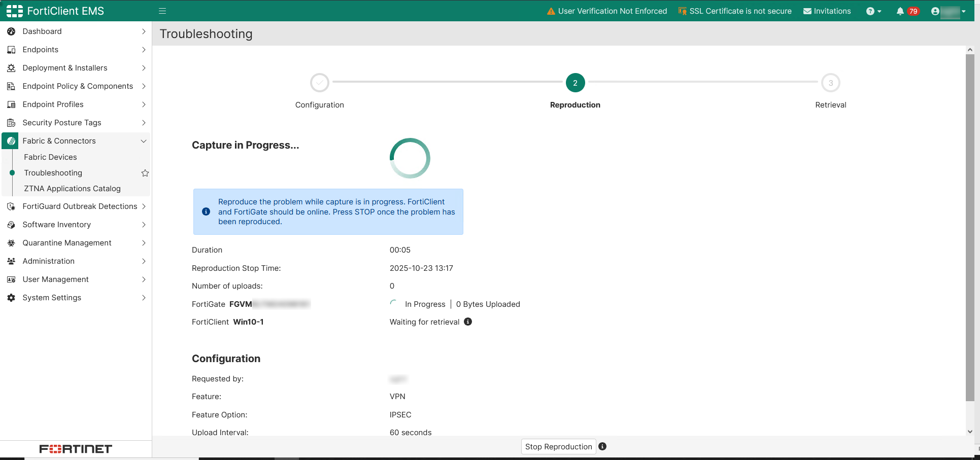The image size is (980, 460).
Task: Click the Software Inventory icon
Action: [11, 225]
